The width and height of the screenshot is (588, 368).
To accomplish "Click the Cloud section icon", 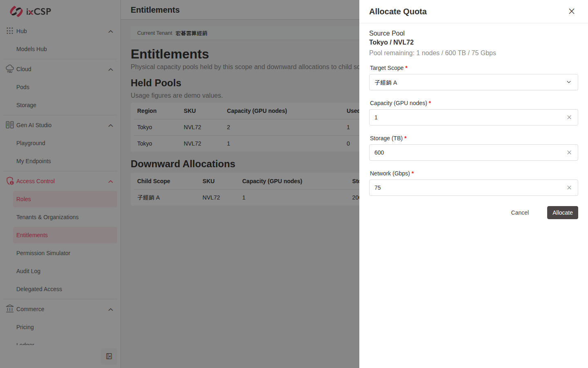I will (x=10, y=69).
